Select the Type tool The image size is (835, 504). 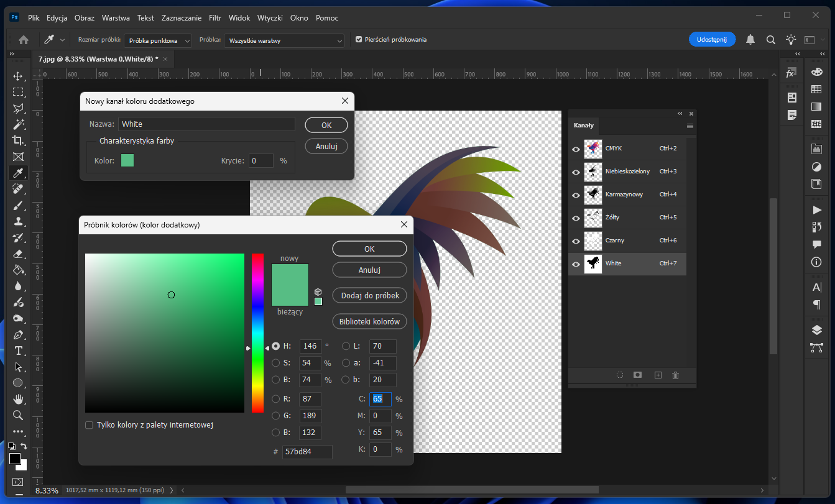(18, 351)
